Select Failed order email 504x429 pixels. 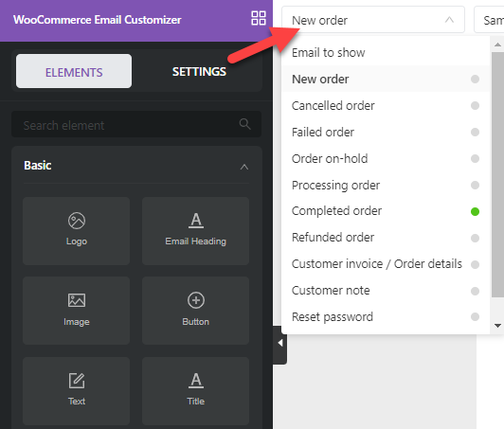tap(385, 132)
